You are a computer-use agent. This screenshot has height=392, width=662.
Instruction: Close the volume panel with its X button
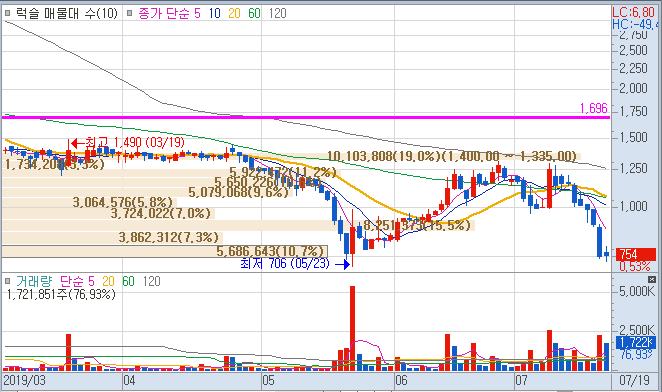click(652, 280)
